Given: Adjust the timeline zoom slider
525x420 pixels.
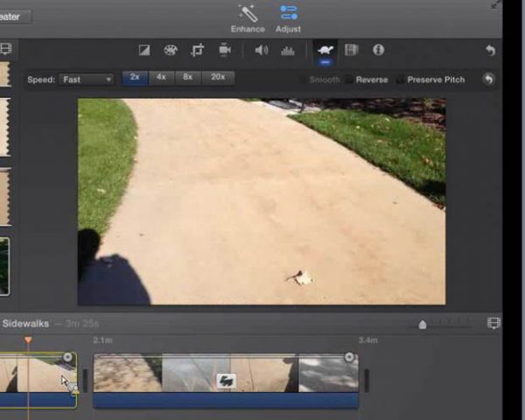Looking at the screenshot, I should (423, 325).
